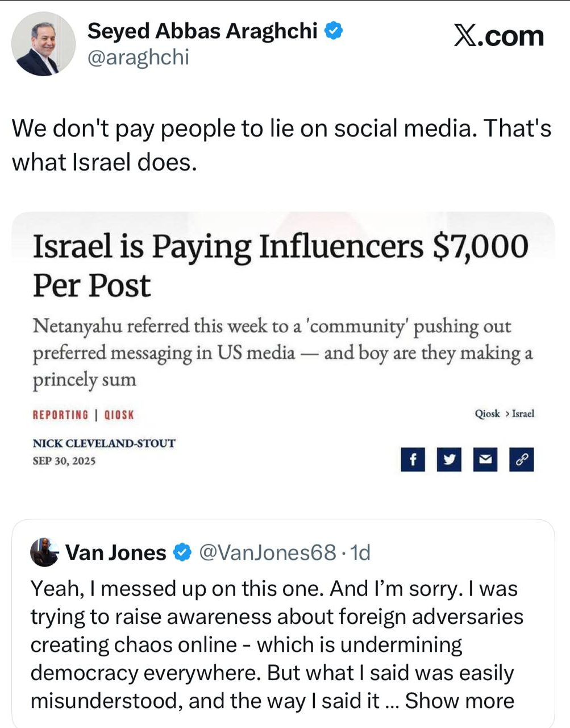Viewport: 570px width, 728px height.
Task: Click the Van Jones display name
Action: (116, 552)
